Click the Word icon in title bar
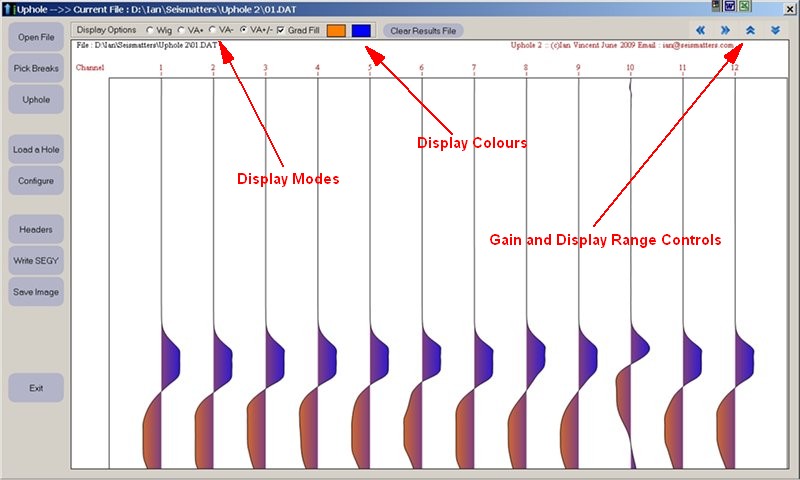This screenshot has width=800, height=480. (x=730, y=6)
